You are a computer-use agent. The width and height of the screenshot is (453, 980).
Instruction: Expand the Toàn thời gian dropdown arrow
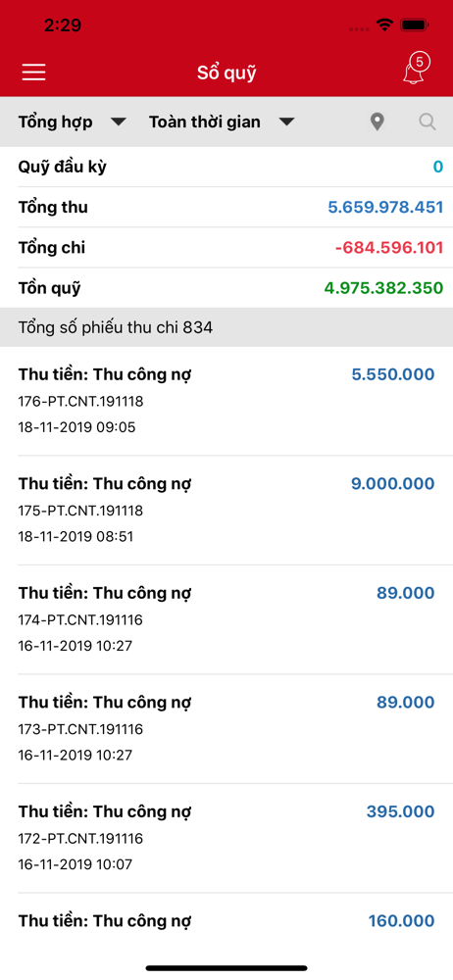tap(286, 122)
